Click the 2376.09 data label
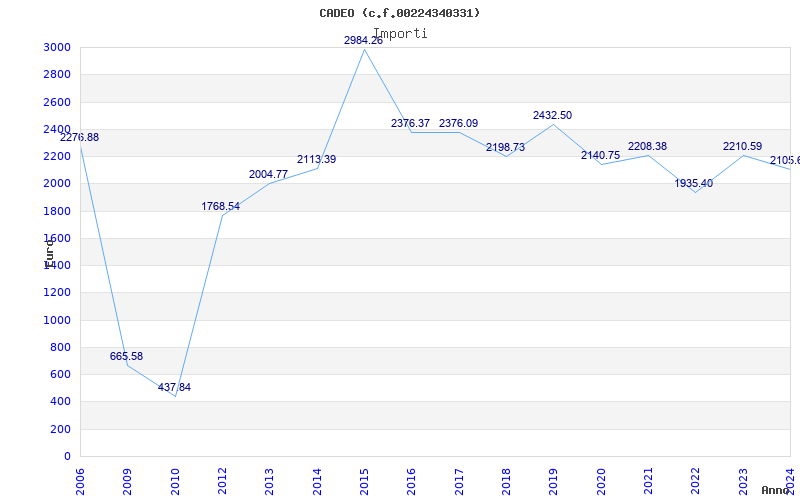This screenshot has height=500, width=800. click(x=459, y=123)
